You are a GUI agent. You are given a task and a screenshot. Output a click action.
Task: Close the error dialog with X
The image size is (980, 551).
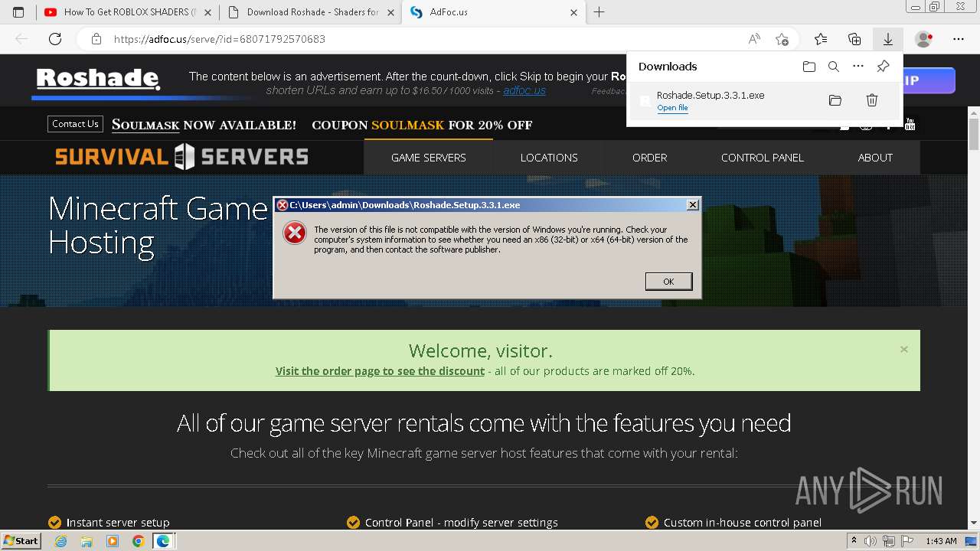pos(692,205)
